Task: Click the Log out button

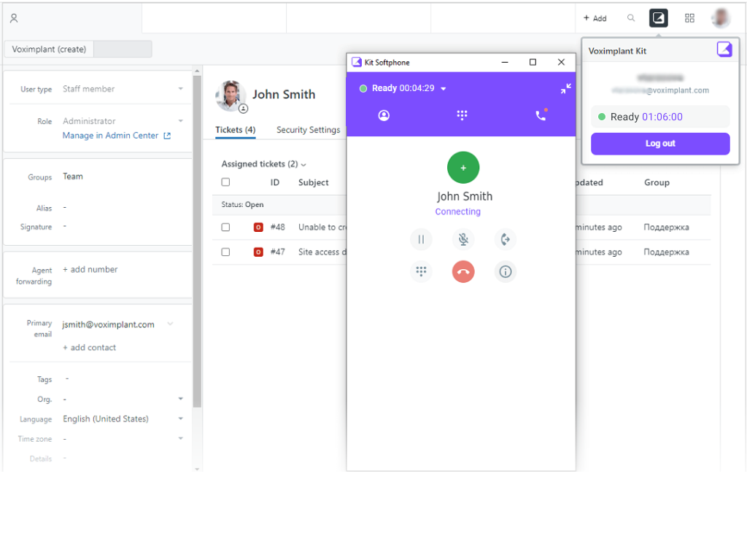Action: pyautogui.click(x=659, y=144)
